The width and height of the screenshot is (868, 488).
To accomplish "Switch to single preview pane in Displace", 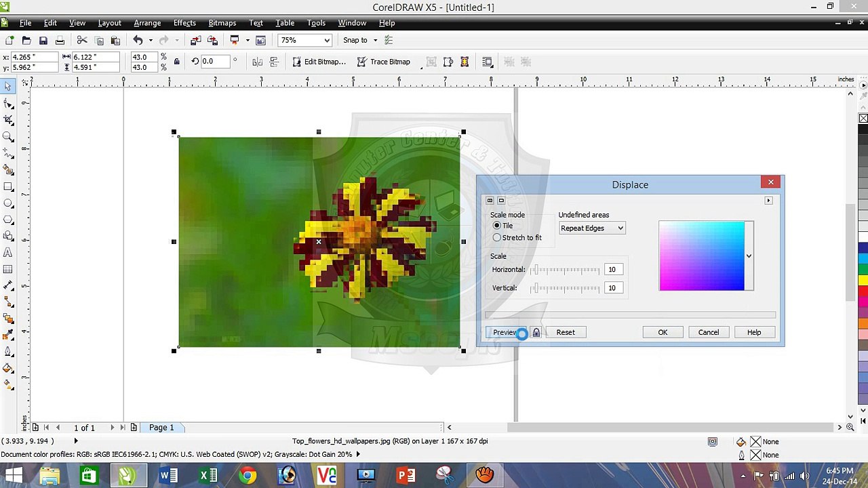I will 501,201.
